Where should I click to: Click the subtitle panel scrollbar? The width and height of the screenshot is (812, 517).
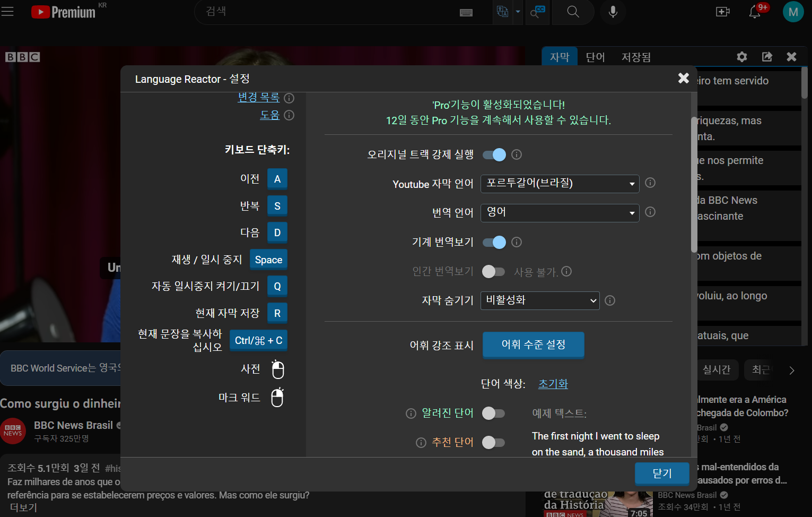[804, 83]
